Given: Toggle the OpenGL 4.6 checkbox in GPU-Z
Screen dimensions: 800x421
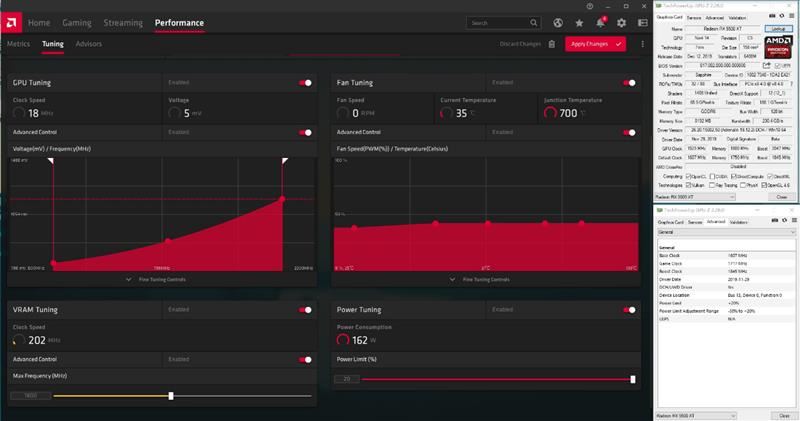Looking at the screenshot, I should click(764, 185).
